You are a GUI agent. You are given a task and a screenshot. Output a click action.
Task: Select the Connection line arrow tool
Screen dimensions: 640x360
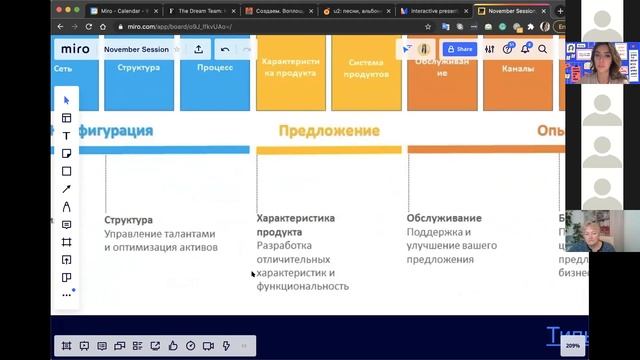[67, 189]
